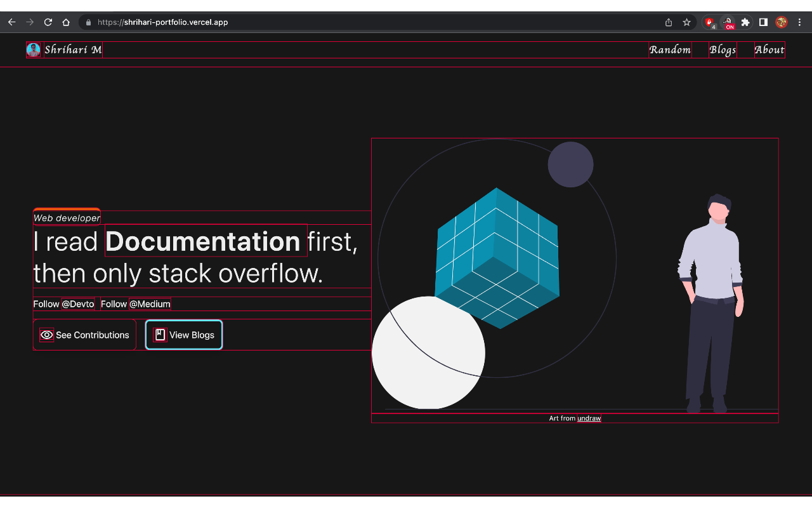Open the Chrome side panel icon
The width and height of the screenshot is (812, 508).
point(764,22)
